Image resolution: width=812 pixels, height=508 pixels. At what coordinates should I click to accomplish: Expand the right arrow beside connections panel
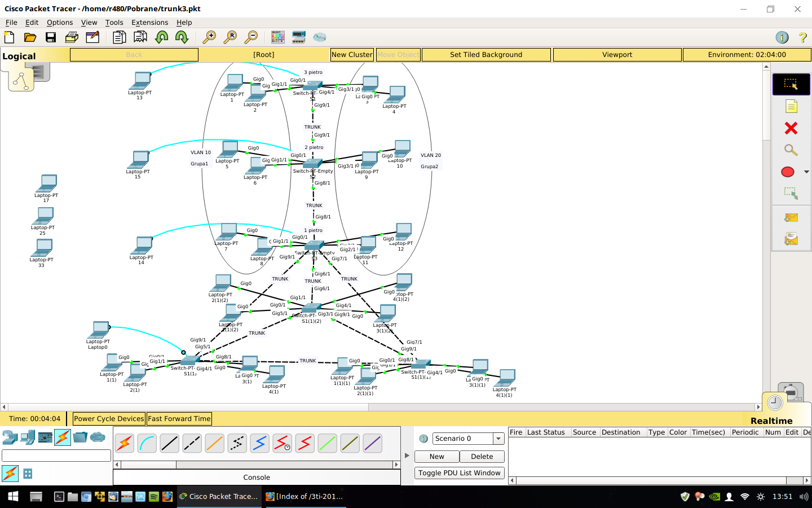click(407, 456)
